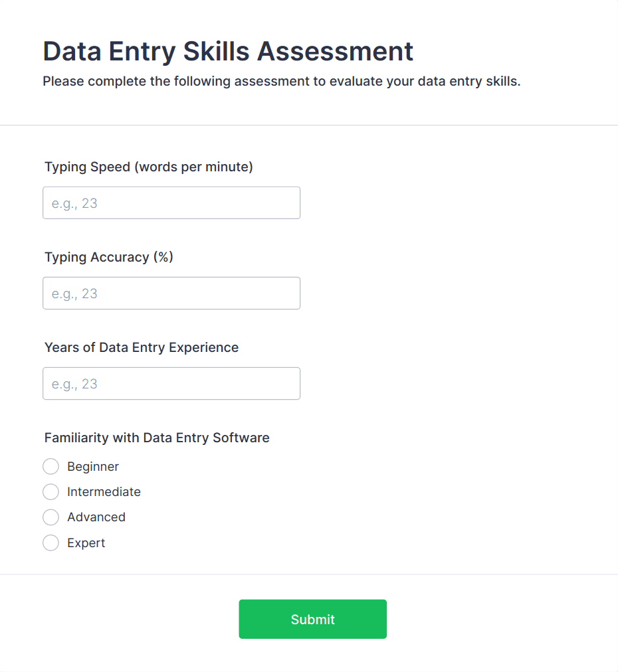This screenshot has height=672, width=618.
Task: Click the 'Typing Accuracy (%)' label
Action: point(108,257)
